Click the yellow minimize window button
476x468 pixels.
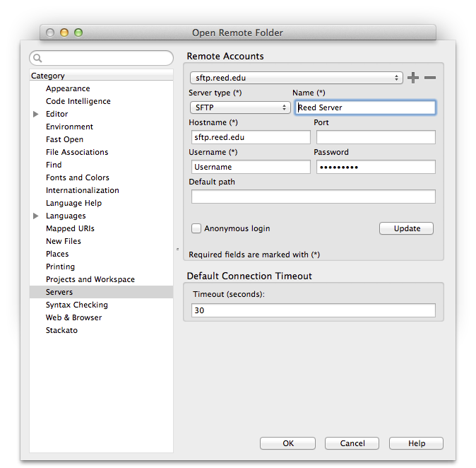coord(64,33)
